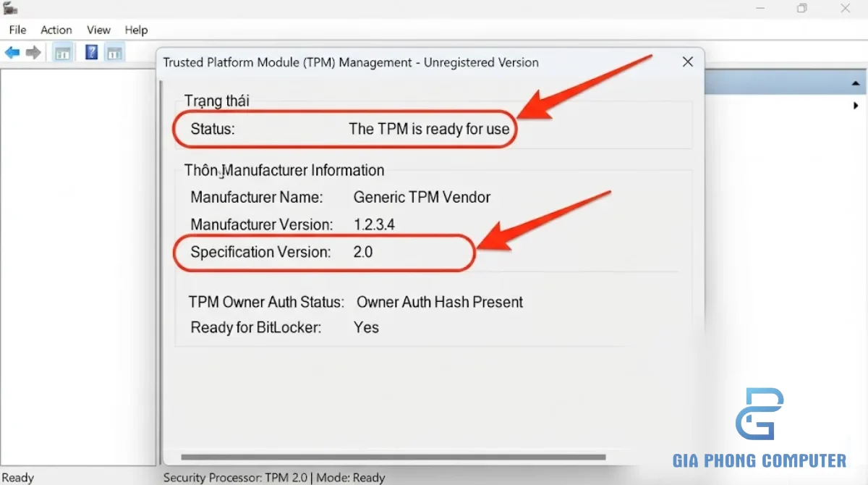The width and height of the screenshot is (868, 485).
Task: Select the 'The TPM is ready for use' text
Action: pos(429,130)
